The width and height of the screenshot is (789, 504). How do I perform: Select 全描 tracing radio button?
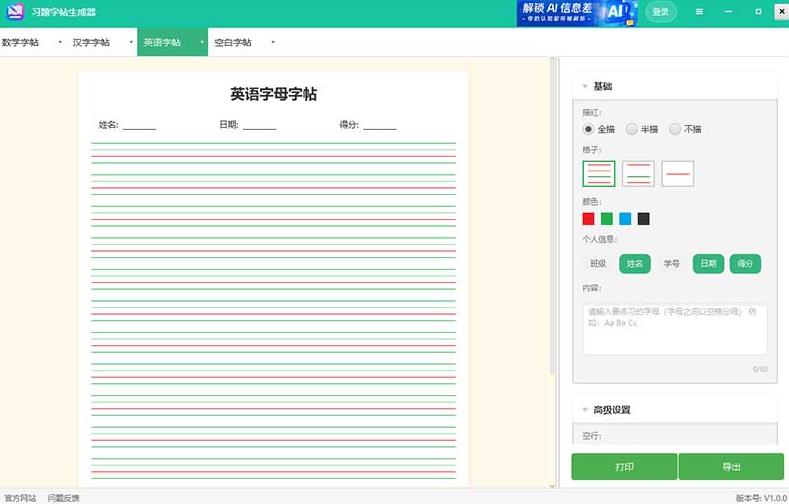[588, 129]
